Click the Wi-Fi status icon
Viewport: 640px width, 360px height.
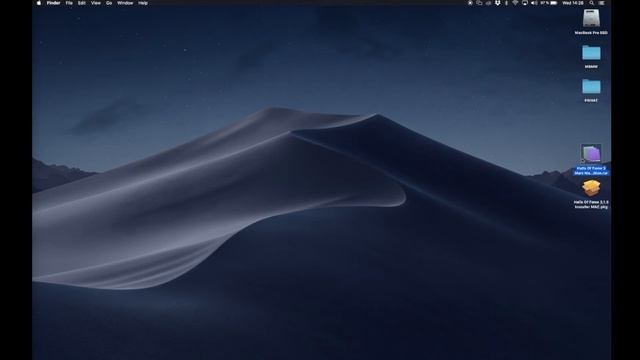pos(515,3)
